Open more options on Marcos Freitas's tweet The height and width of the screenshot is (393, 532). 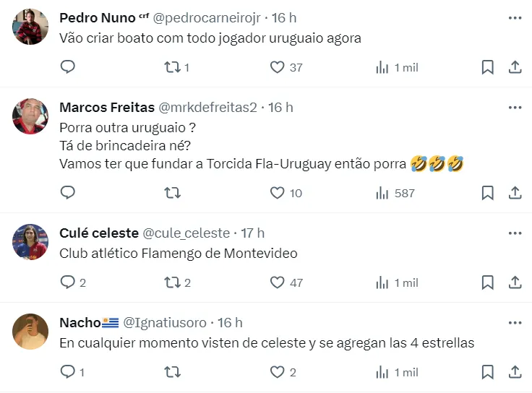515,107
